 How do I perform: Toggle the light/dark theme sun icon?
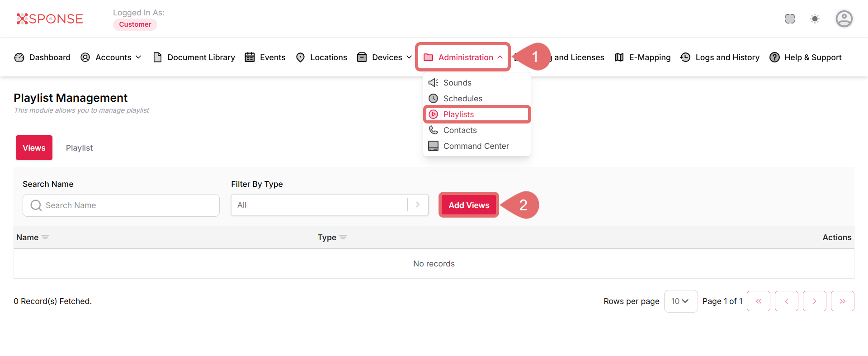pyautogui.click(x=815, y=19)
